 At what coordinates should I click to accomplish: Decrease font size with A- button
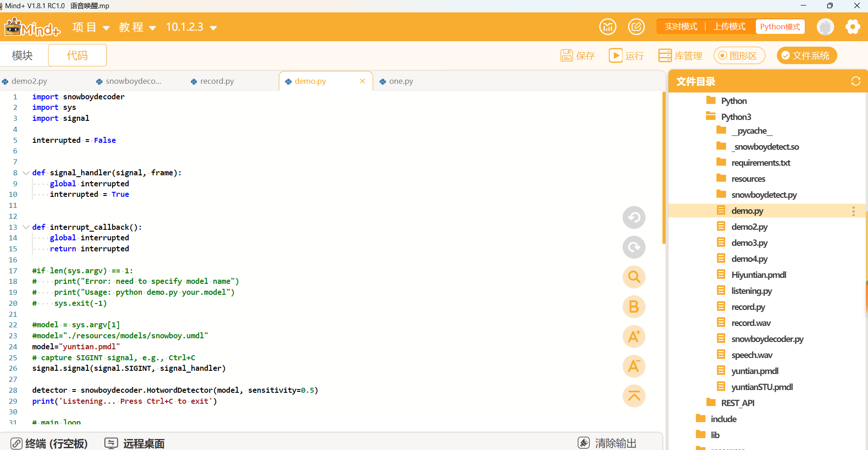click(634, 366)
